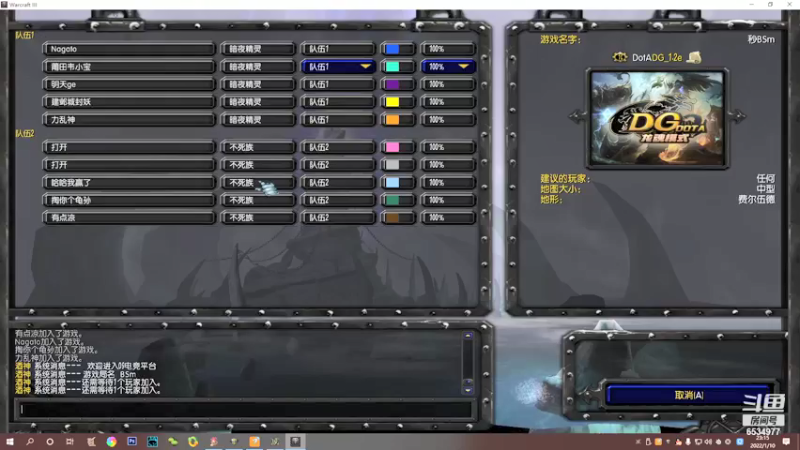Open the 队伍2 team field for 哈哈我赢了
The height and width of the screenshot is (450, 800).
[x=338, y=182]
